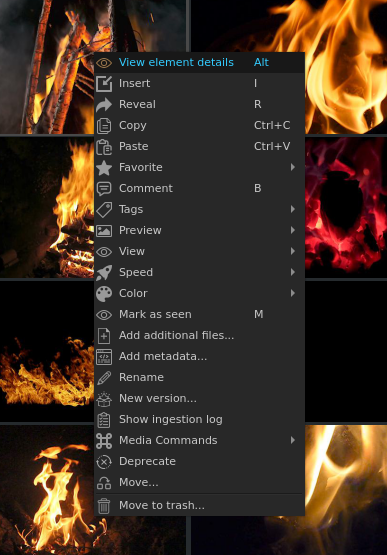Screen dimensions: 387x555
Task: Click the trash can icon
Action: click(x=104, y=505)
